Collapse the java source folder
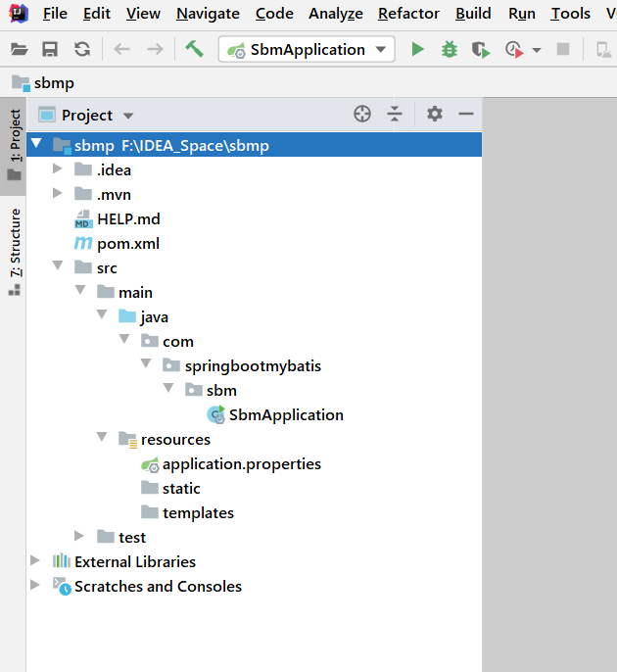 click(102, 314)
